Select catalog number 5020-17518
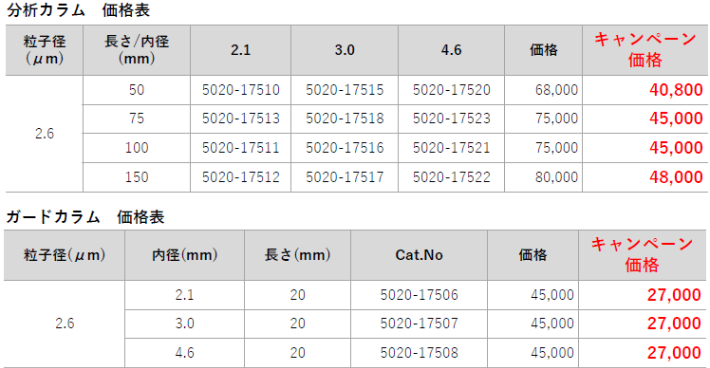710x368 pixels. point(345,118)
